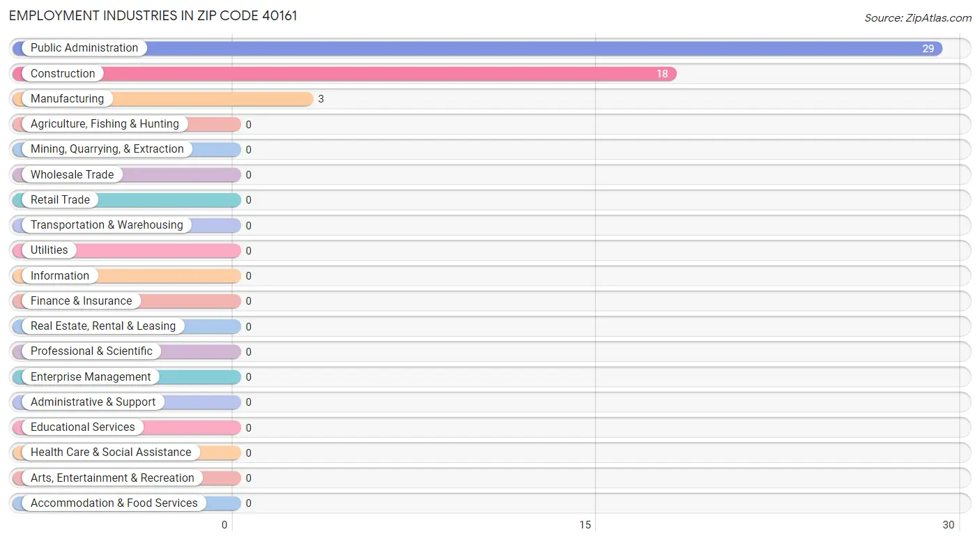Select Administrative & Support label
980x541 pixels.
93,402
